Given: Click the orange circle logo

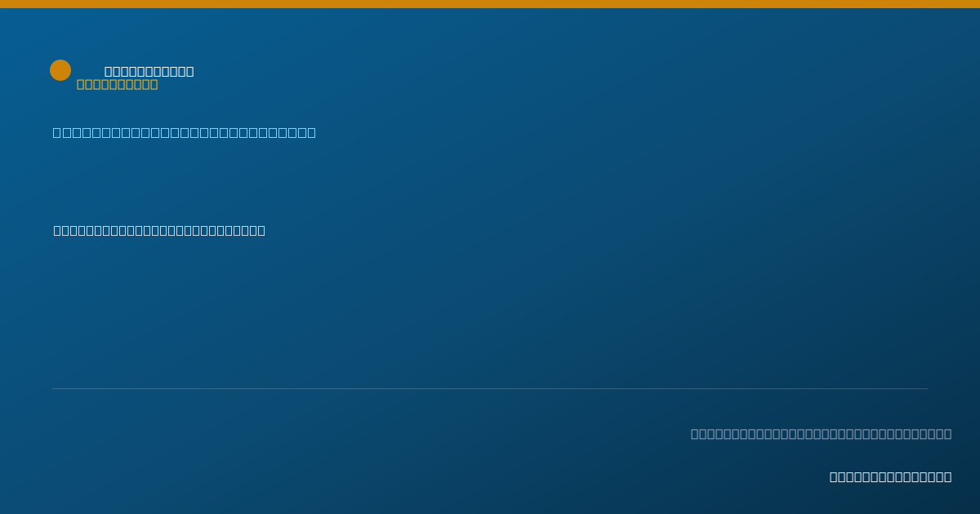Looking at the screenshot, I should (x=60, y=70).
